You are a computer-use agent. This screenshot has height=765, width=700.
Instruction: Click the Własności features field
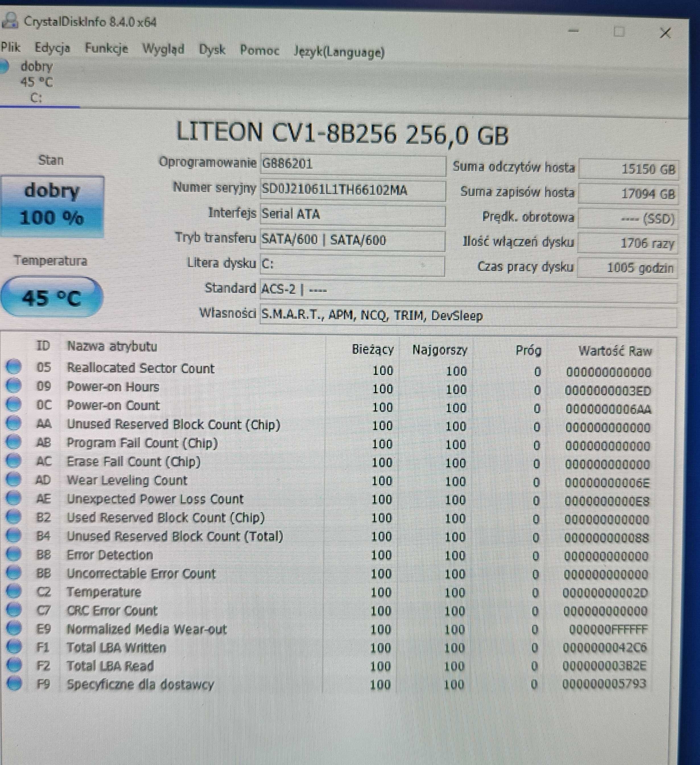coord(468,316)
